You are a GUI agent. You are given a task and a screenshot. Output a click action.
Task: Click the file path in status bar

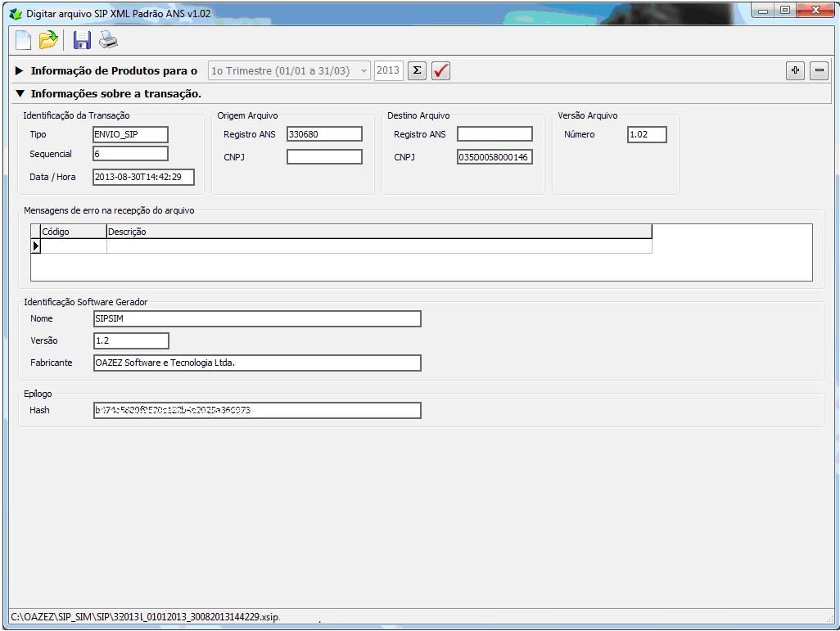pos(145,617)
